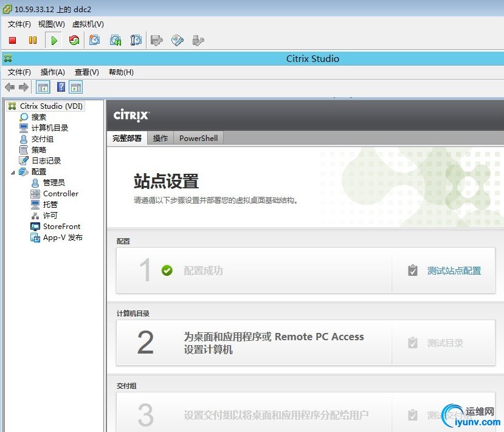The height and width of the screenshot is (432, 504).
Task: Select 托管 in the tree
Action: (50, 205)
